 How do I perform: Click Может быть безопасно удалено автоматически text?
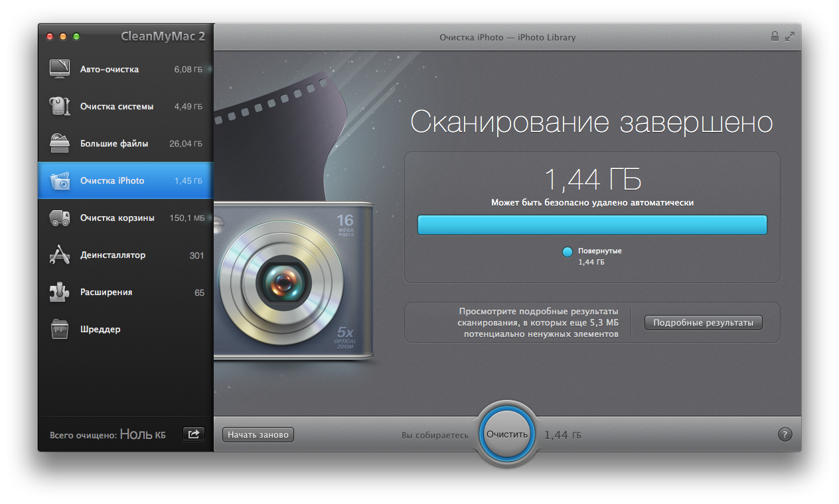tap(592, 203)
